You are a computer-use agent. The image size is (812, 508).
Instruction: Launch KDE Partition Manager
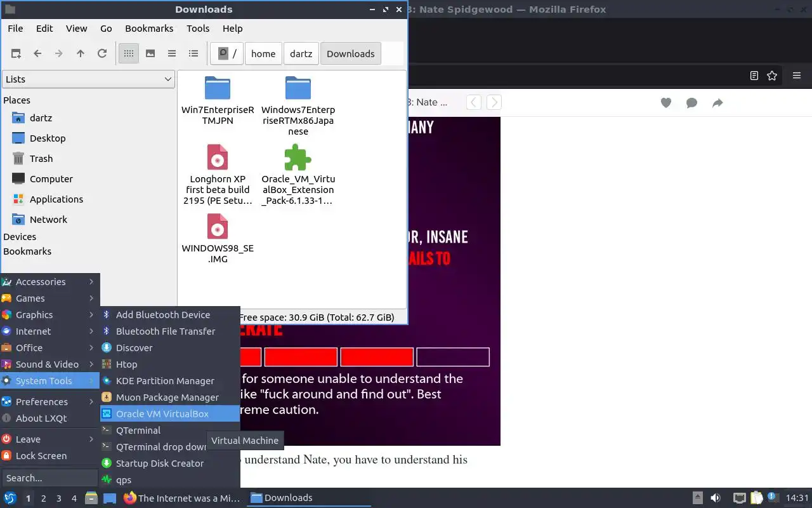pos(170,381)
